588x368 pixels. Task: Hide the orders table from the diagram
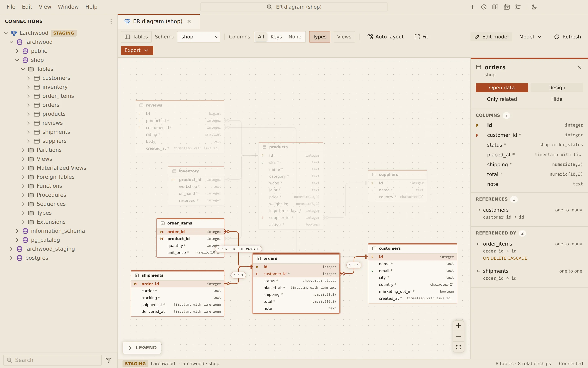pos(557,99)
